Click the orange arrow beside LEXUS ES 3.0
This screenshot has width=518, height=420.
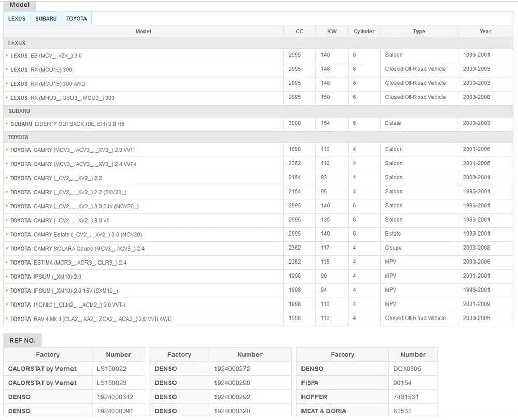pos(7,55)
